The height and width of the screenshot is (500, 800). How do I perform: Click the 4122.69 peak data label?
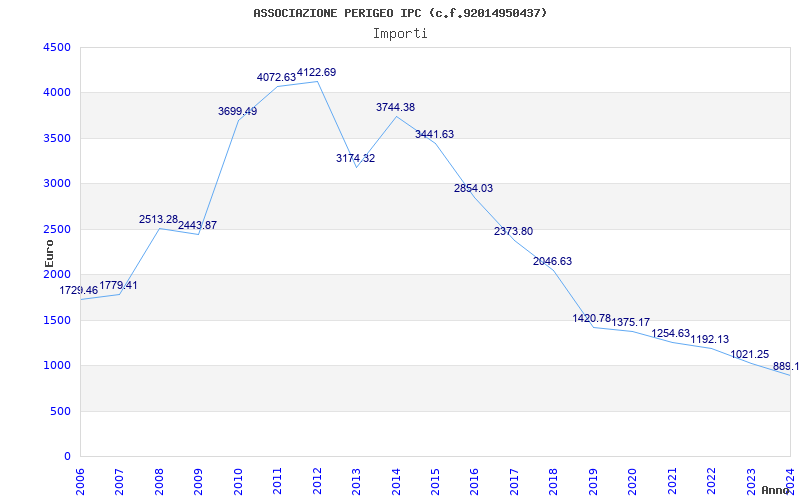[x=316, y=72]
